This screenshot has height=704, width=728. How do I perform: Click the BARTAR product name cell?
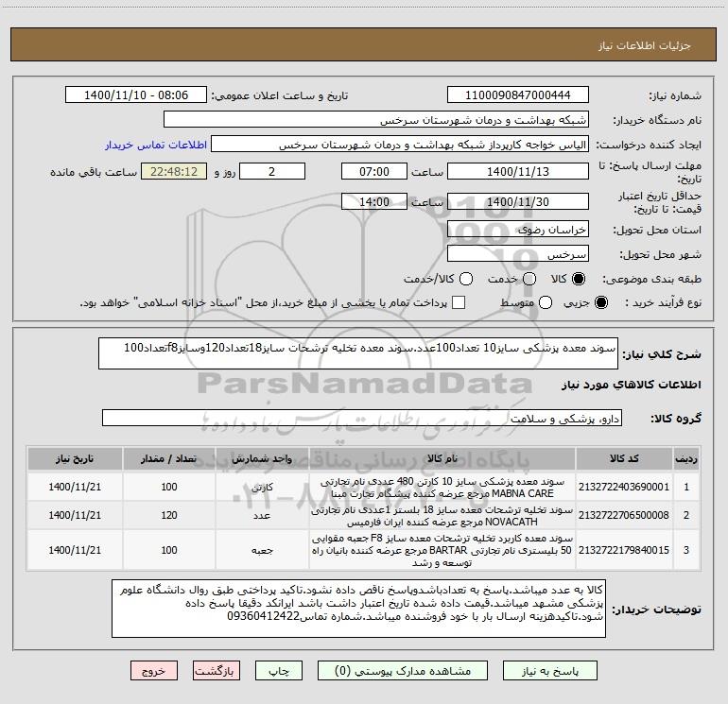[x=442, y=550]
